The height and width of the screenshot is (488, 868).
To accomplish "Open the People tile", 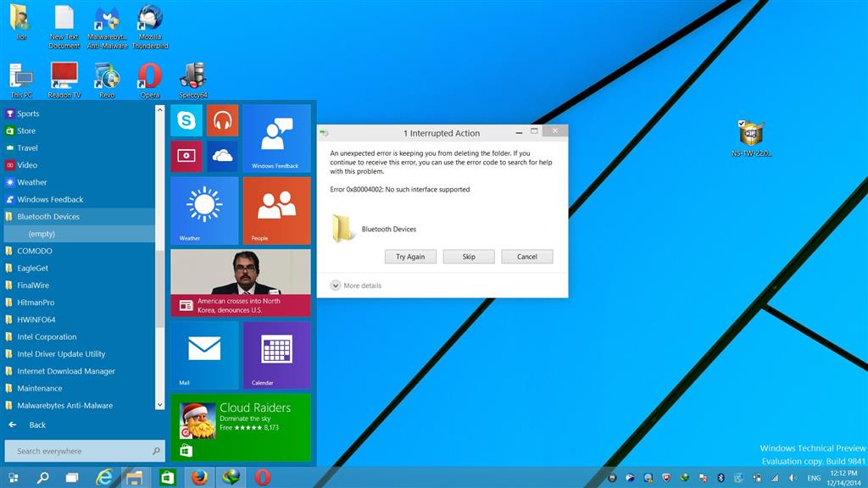I will pyautogui.click(x=277, y=211).
